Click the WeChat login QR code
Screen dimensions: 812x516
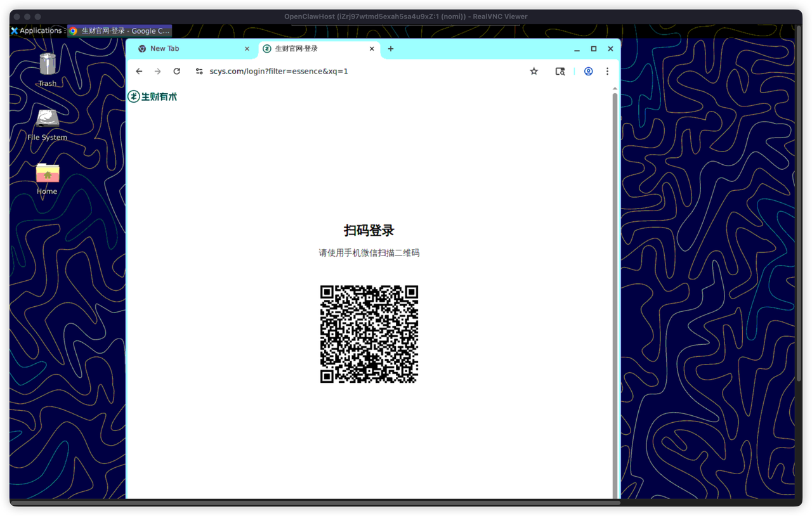pyautogui.click(x=369, y=334)
